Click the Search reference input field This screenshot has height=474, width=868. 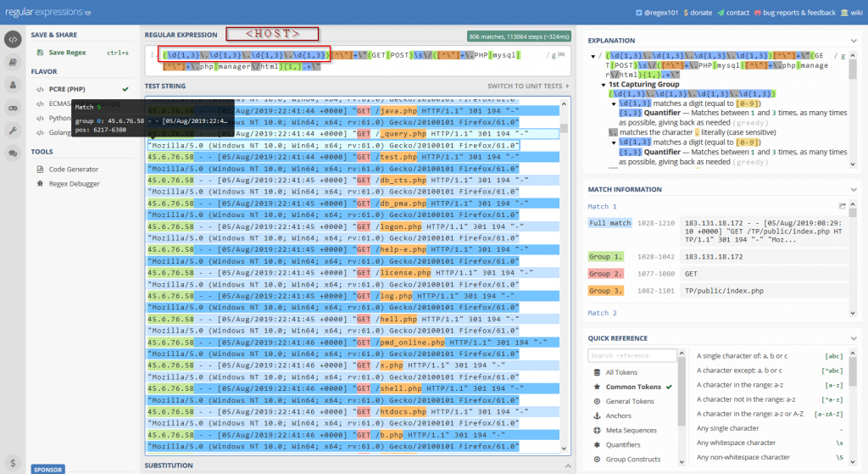pyautogui.click(x=632, y=355)
